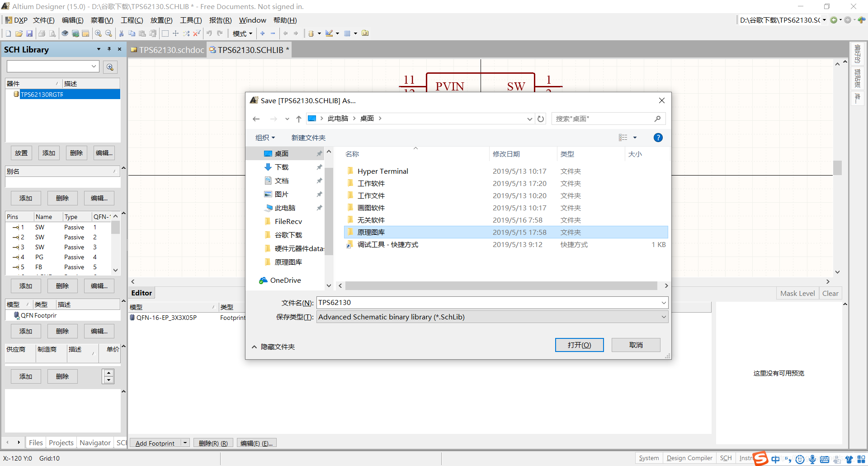The image size is (868, 466).
Task: Click the clear filter icon
Action: (x=197, y=33)
